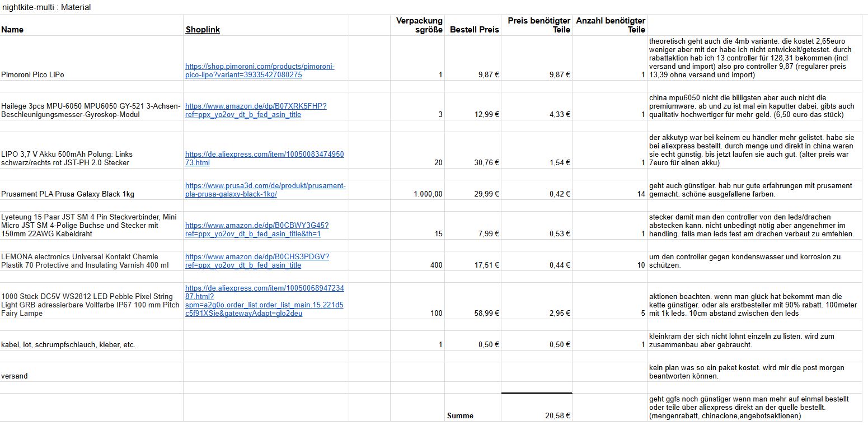The image size is (868, 425).
Task: Open the Amazon link for LEMONA Plastik 70
Action: pos(257,261)
